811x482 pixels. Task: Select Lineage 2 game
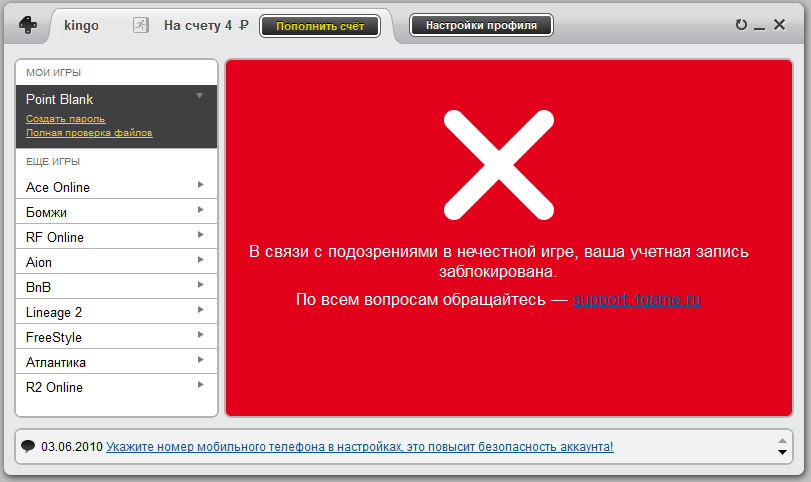click(x=116, y=312)
